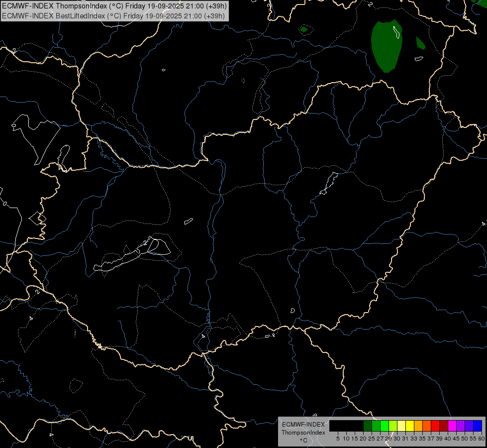487x448 pixels.
Task: Select bright yellow 31-33 legend swatch
Action: click(x=410, y=426)
